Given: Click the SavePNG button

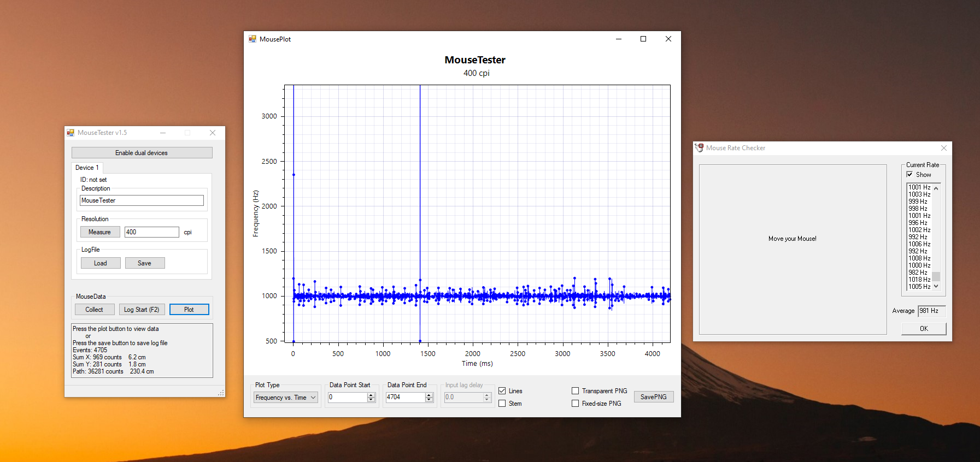Looking at the screenshot, I should pyautogui.click(x=653, y=397).
